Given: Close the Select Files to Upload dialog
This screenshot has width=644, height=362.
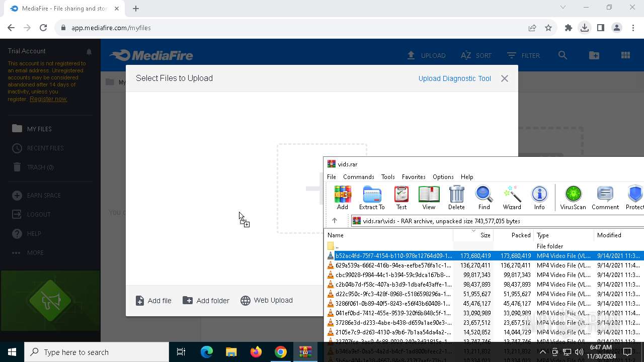Looking at the screenshot, I should (x=505, y=78).
